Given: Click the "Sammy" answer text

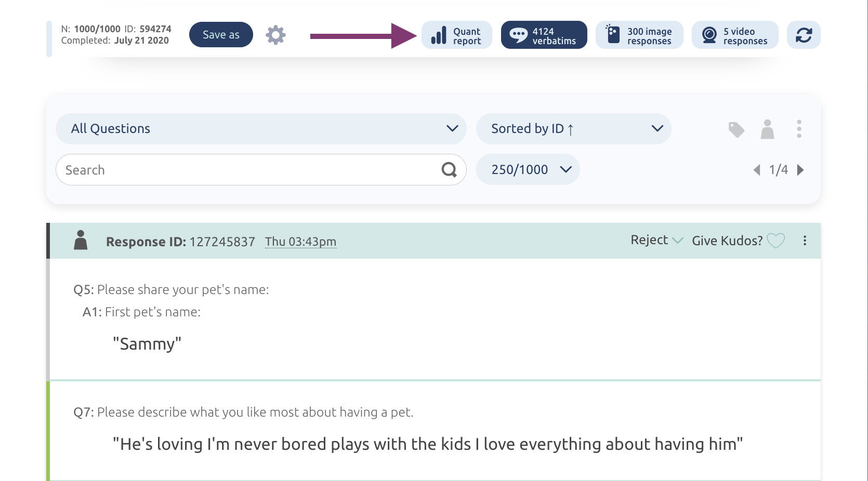Looking at the screenshot, I should [x=147, y=344].
